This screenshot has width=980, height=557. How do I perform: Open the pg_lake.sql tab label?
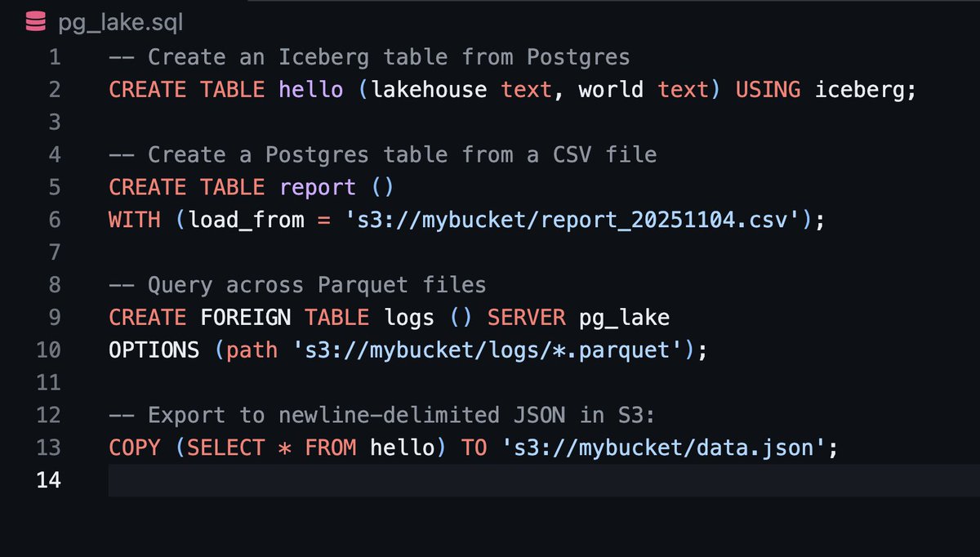tap(121, 23)
